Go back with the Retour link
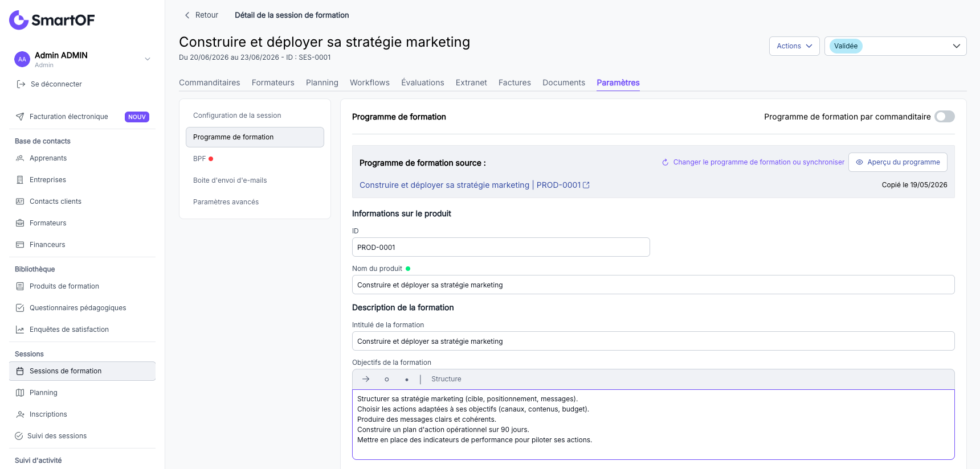Image resolution: width=980 pixels, height=469 pixels. point(201,15)
